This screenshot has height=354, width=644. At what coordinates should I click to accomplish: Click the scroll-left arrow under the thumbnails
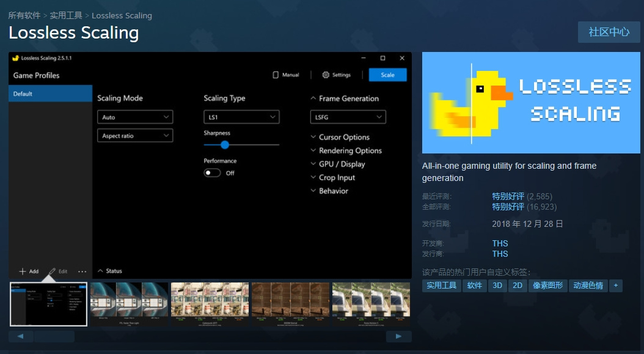point(21,336)
